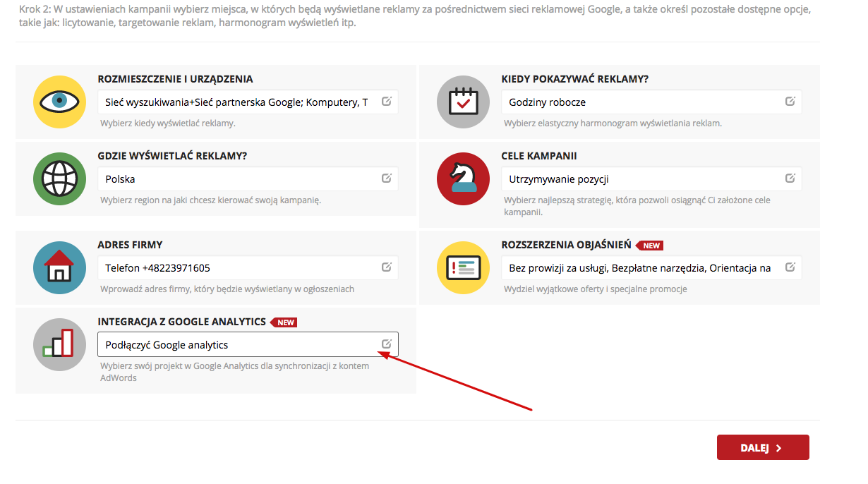Click edit pencil in the Polska field
868x484 pixels.
point(387,179)
